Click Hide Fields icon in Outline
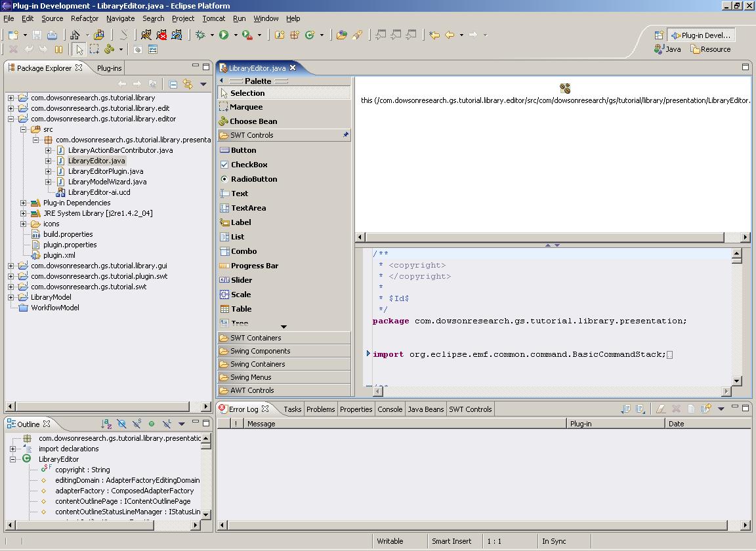 tap(121, 424)
